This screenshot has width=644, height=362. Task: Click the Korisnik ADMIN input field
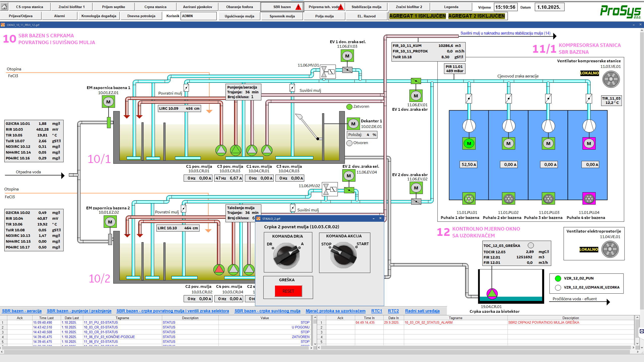point(198,16)
